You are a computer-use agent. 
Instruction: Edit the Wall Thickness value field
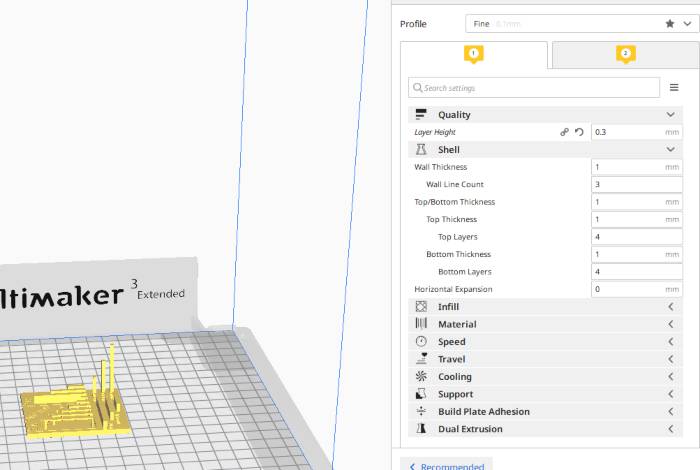637,167
